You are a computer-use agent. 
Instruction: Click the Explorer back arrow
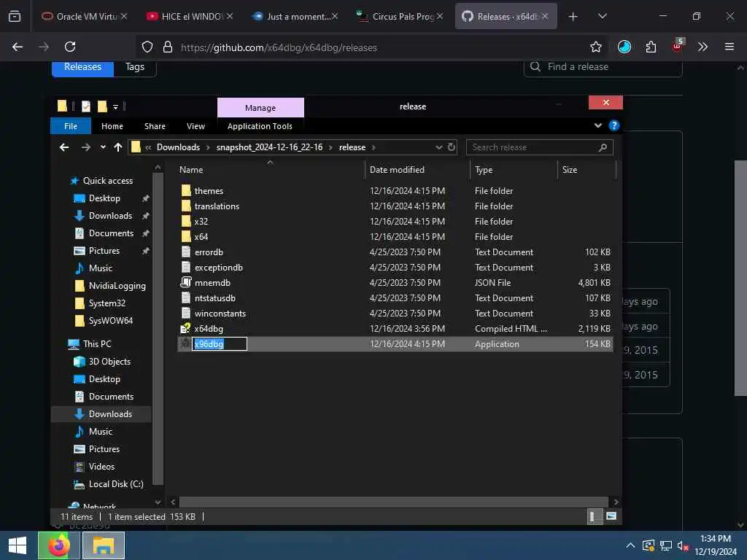coord(64,147)
